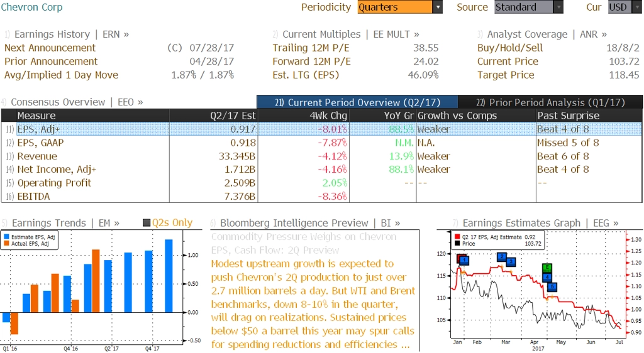Viewport: 644px width, 353px height.
Task: Click the tallest blue estimate bar
Action: [169, 276]
